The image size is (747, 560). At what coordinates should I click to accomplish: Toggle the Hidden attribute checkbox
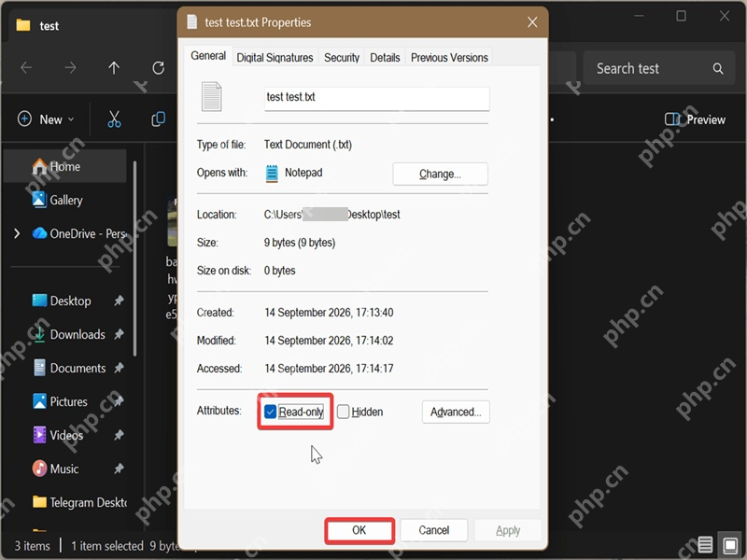[343, 412]
